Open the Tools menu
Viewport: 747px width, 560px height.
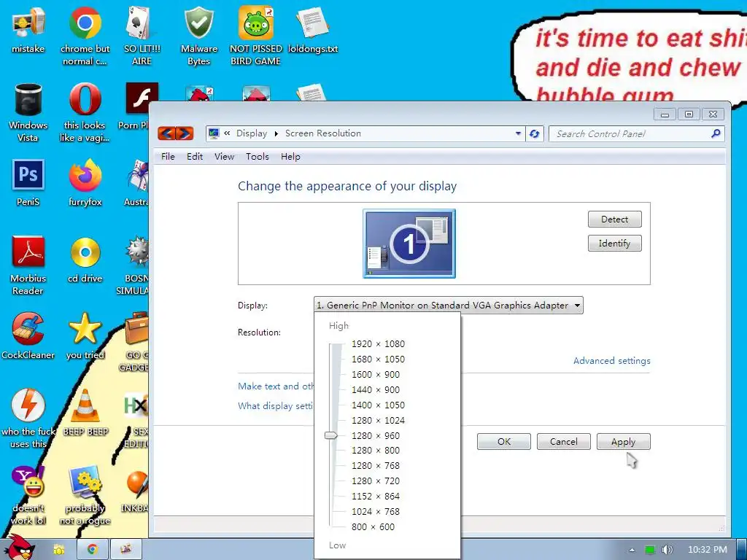[x=258, y=157]
